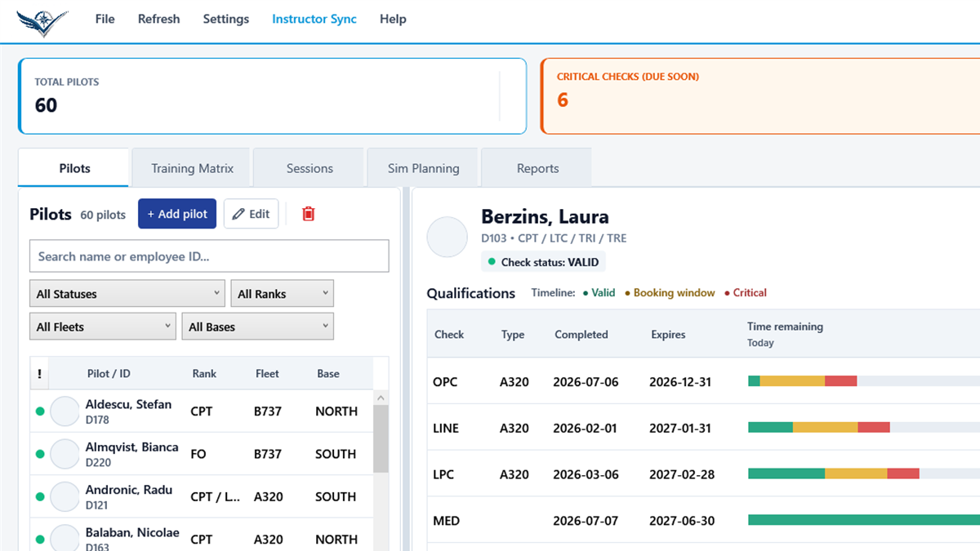980x551 pixels.
Task: Click the Expires column header
Action: coord(668,335)
